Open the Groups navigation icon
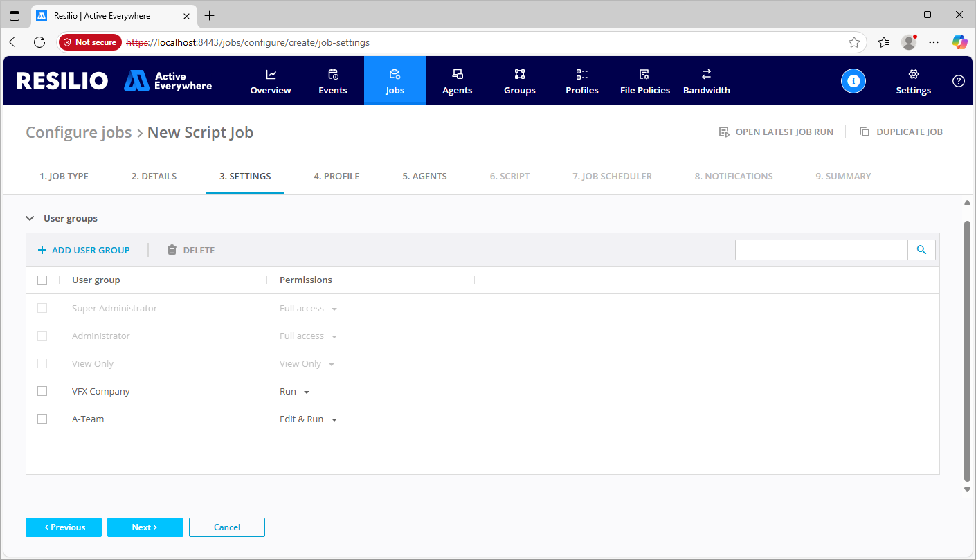976x560 pixels. tap(519, 75)
